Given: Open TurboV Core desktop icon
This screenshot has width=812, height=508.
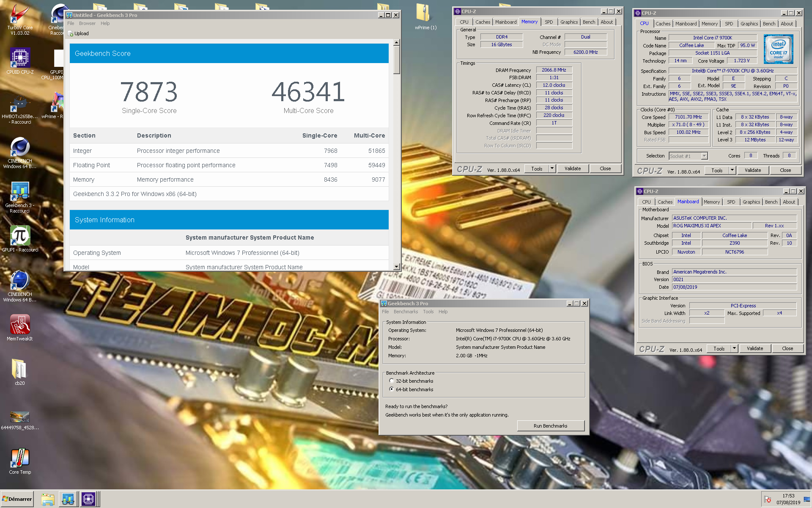Looking at the screenshot, I should click(19, 19).
